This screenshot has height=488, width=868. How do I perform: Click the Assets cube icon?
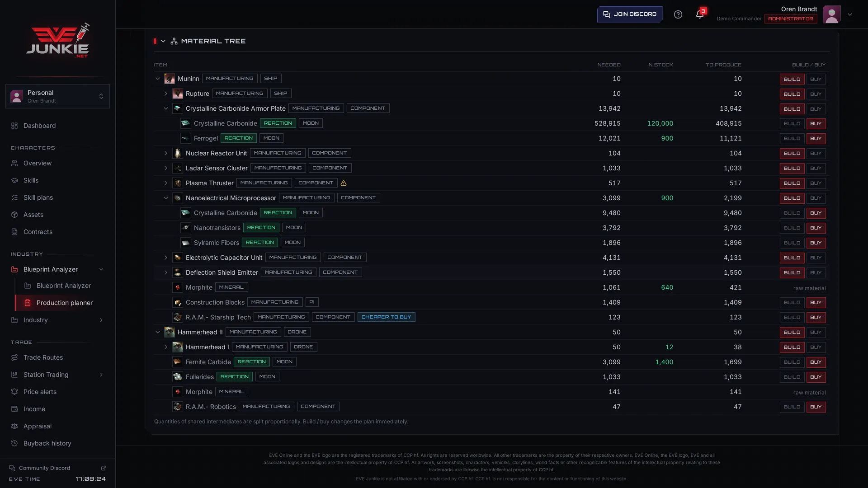tap(14, 215)
